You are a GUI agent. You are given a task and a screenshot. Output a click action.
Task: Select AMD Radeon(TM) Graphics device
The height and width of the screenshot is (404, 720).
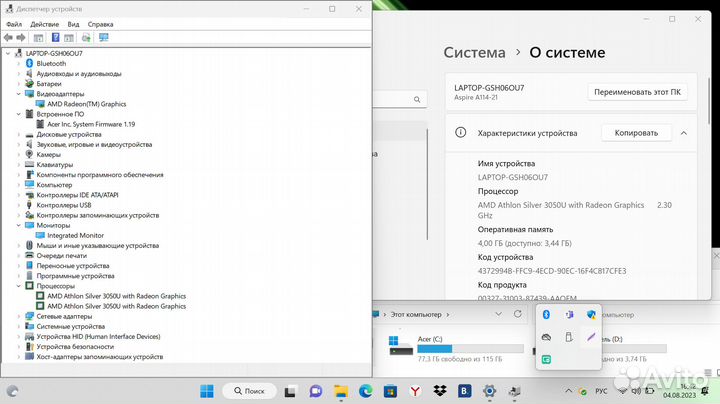pyautogui.click(x=86, y=104)
